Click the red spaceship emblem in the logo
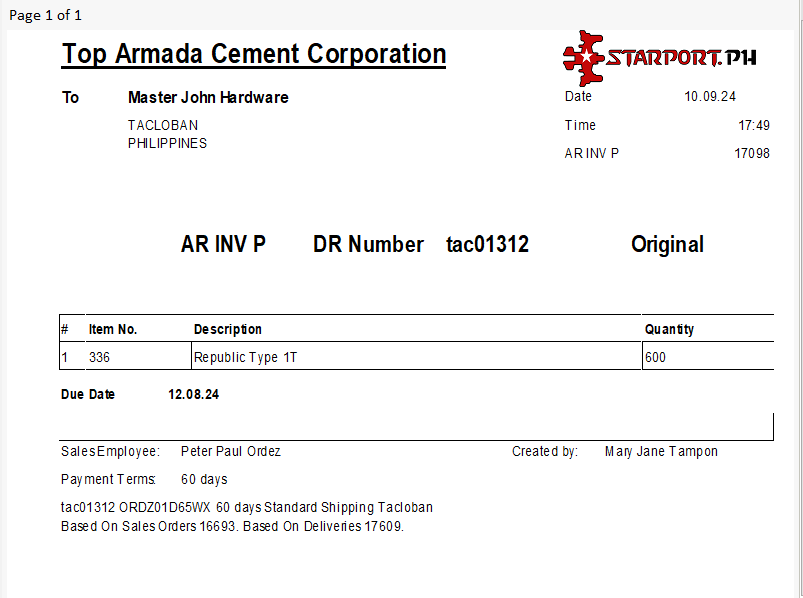The width and height of the screenshot is (803, 598). point(583,57)
